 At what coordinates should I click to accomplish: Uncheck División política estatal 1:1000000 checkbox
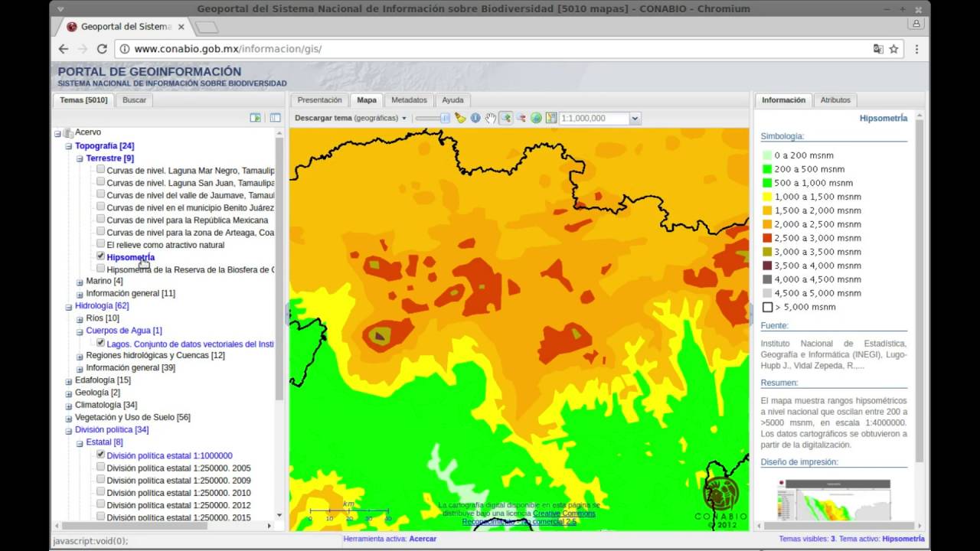[x=101, y=455]
